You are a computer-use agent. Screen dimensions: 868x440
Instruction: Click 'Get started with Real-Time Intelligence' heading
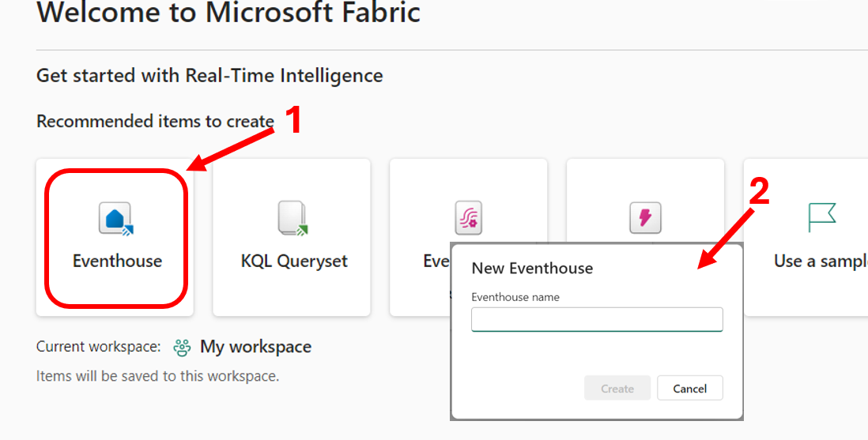tap(209, 76)
